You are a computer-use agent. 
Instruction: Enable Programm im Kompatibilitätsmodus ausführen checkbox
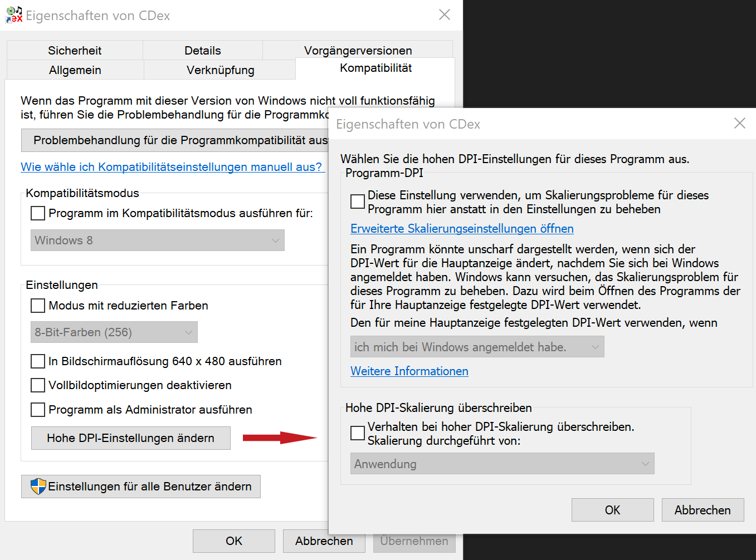pos(38,213)
